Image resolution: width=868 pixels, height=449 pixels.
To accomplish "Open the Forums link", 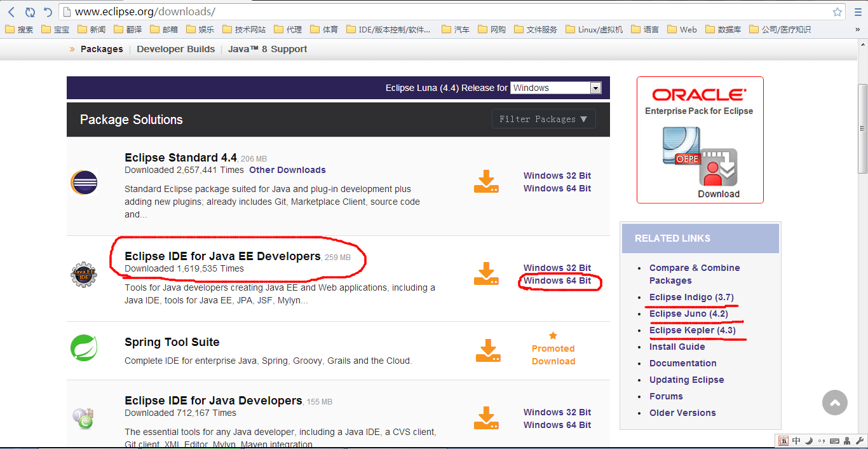I will tap(666, 396).
